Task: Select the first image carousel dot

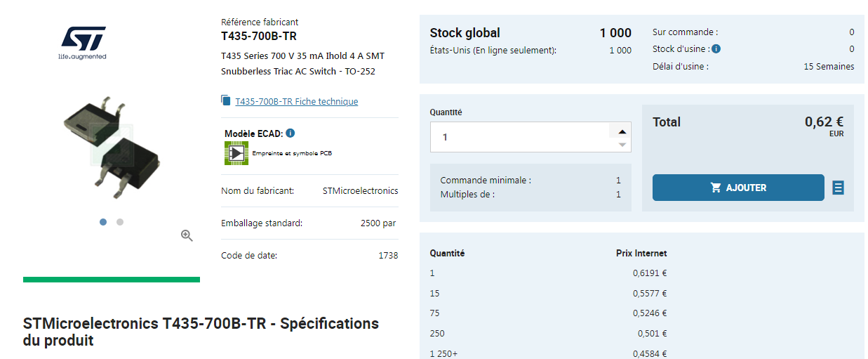Action: coord(103,222)
